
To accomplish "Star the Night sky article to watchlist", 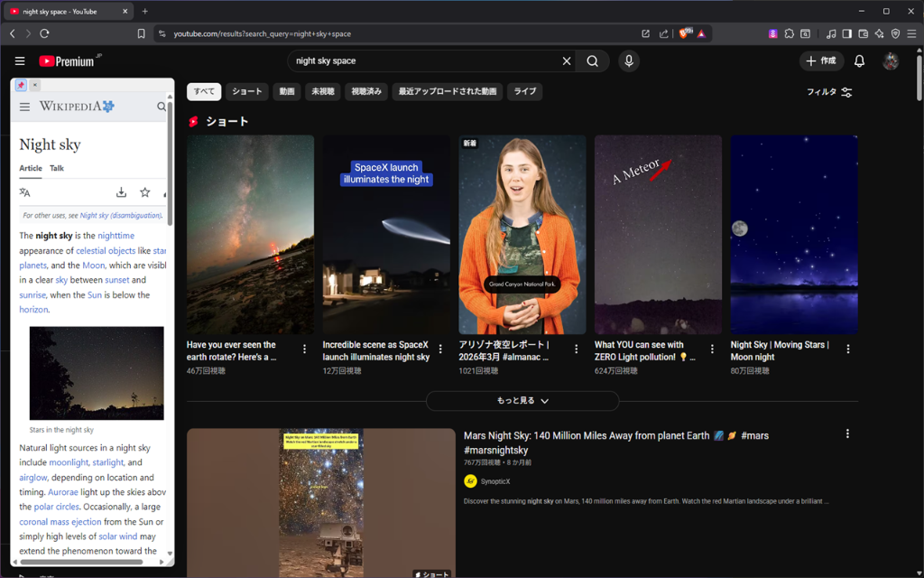I will 144,192.
